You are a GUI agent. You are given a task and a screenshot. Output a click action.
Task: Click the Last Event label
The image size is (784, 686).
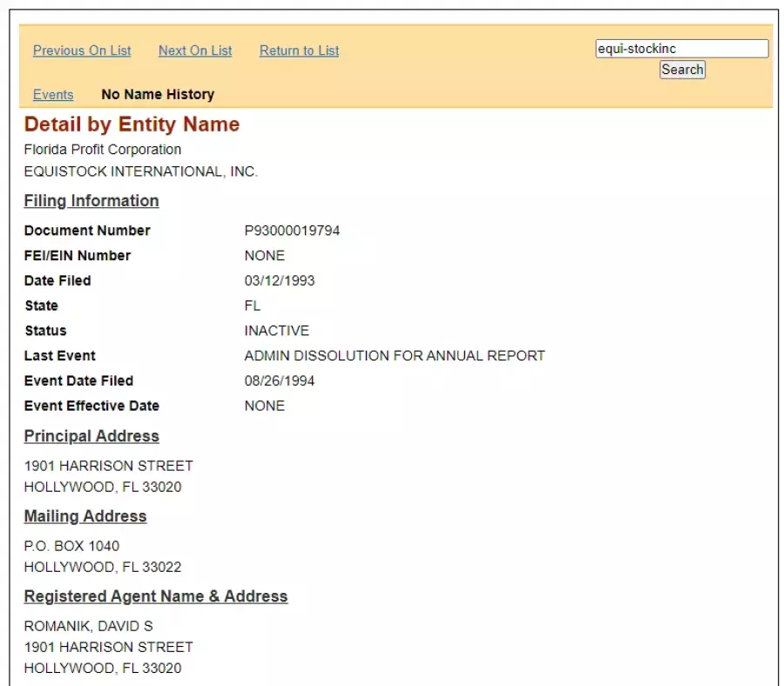coord(59,355)
